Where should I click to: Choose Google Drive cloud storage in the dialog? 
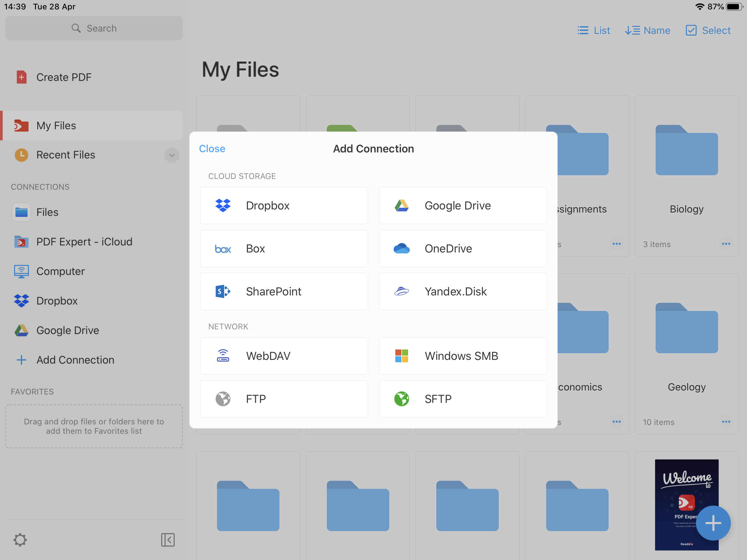463,205
